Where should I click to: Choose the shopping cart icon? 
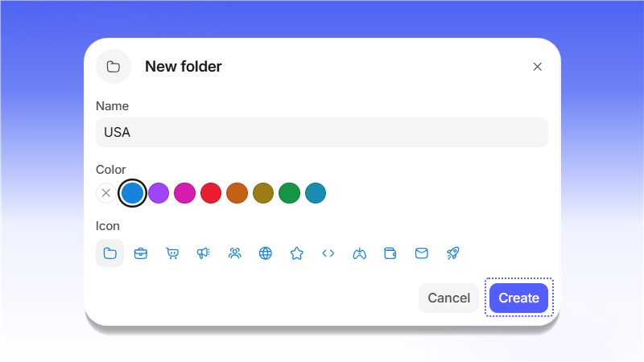(172, 253)
